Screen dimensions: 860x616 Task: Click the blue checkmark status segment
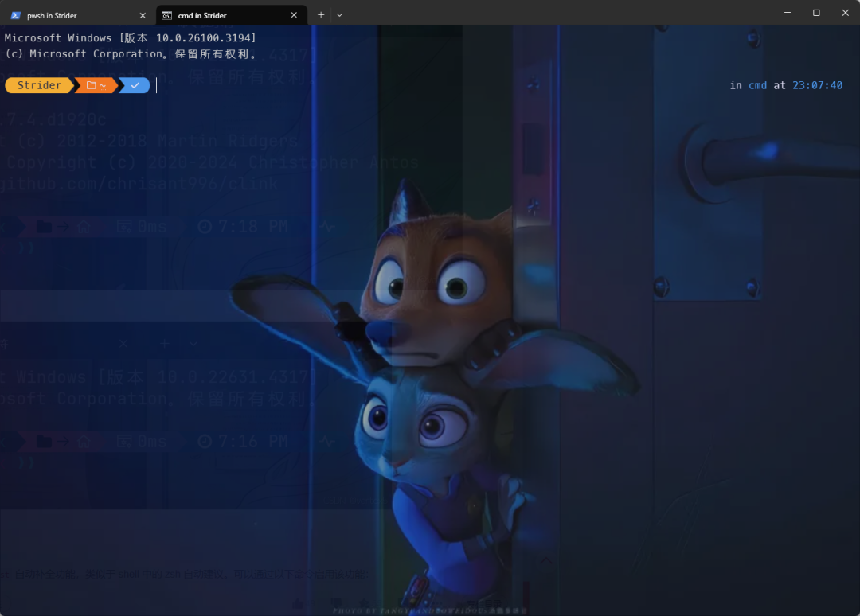tap(135, 85)
